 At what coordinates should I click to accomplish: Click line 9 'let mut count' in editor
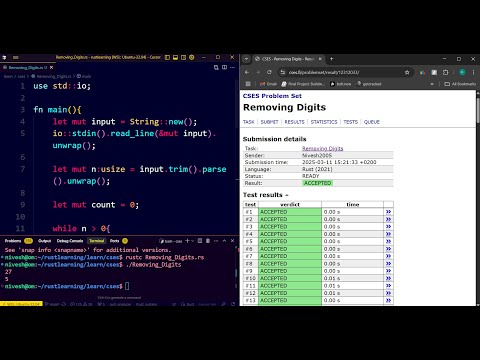click(x=96, y=205)
